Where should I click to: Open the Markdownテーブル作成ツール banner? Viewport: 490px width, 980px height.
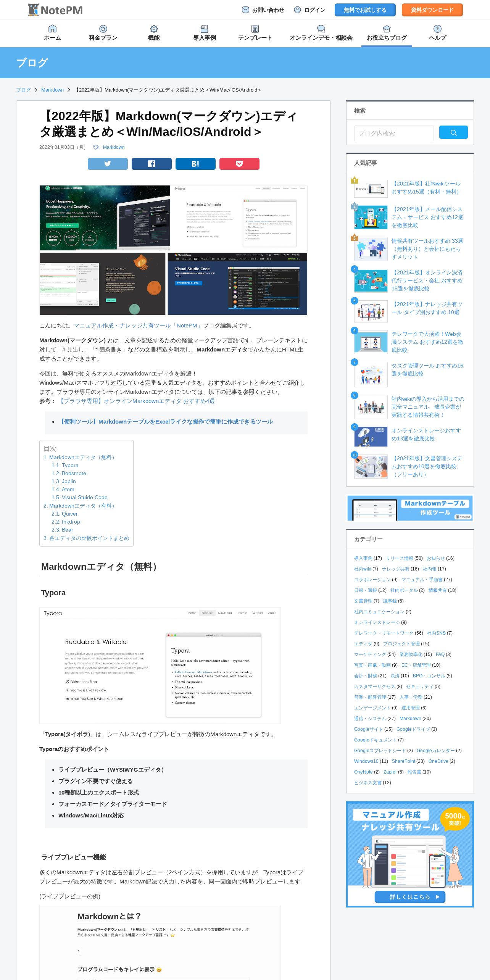click(410, 508)
